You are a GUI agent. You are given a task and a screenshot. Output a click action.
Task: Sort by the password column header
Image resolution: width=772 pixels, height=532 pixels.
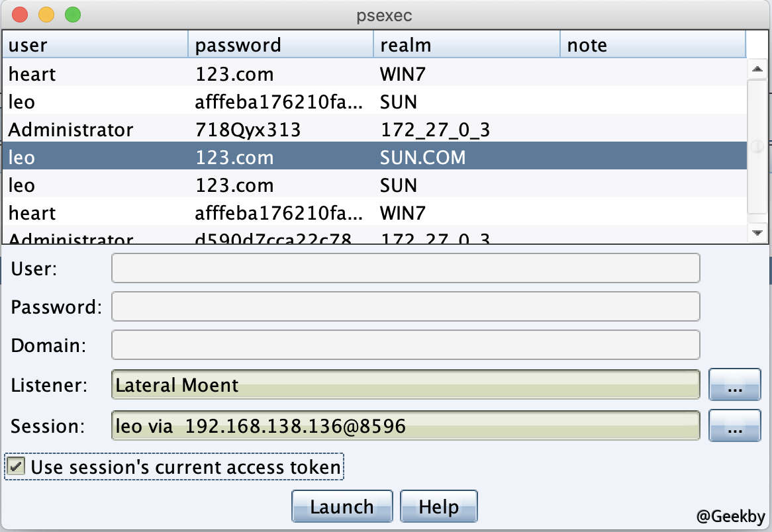click(281, 45)
